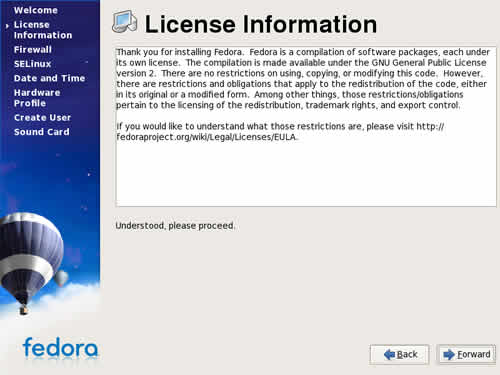Go to SELinux step in sidebar
Image resolution: width=500 pixels, height=375 pixels.
(x=32, y=64)
